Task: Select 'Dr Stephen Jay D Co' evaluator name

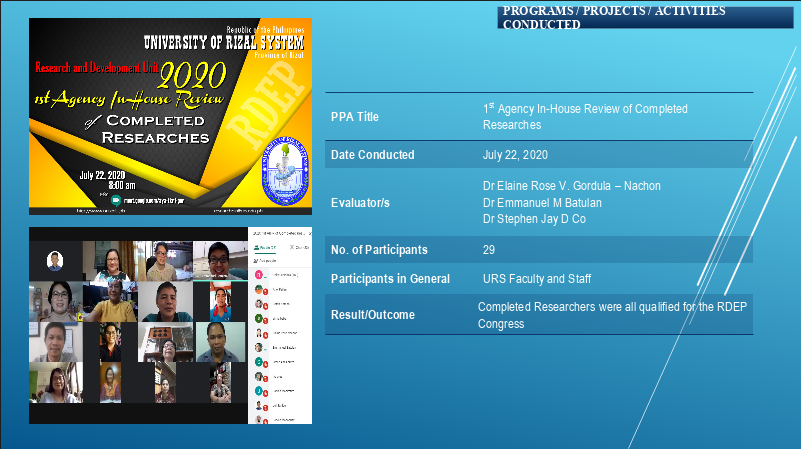Action: [534, 219]
